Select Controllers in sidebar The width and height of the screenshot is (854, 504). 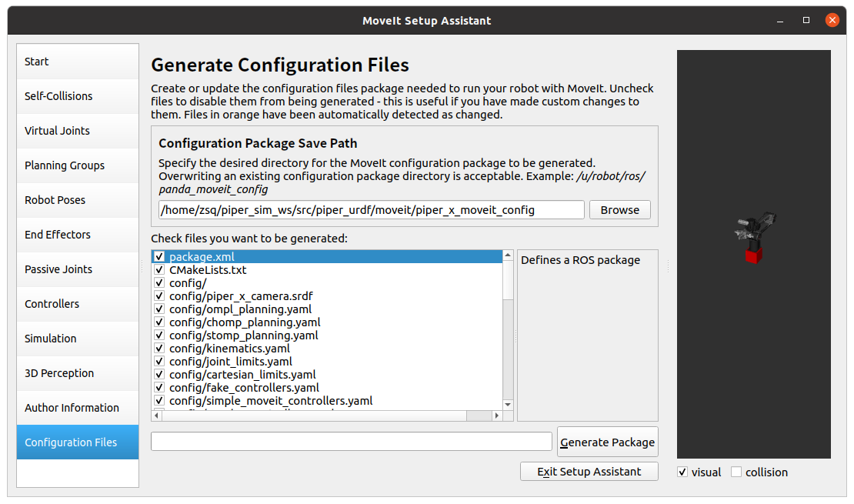point(78,304)
